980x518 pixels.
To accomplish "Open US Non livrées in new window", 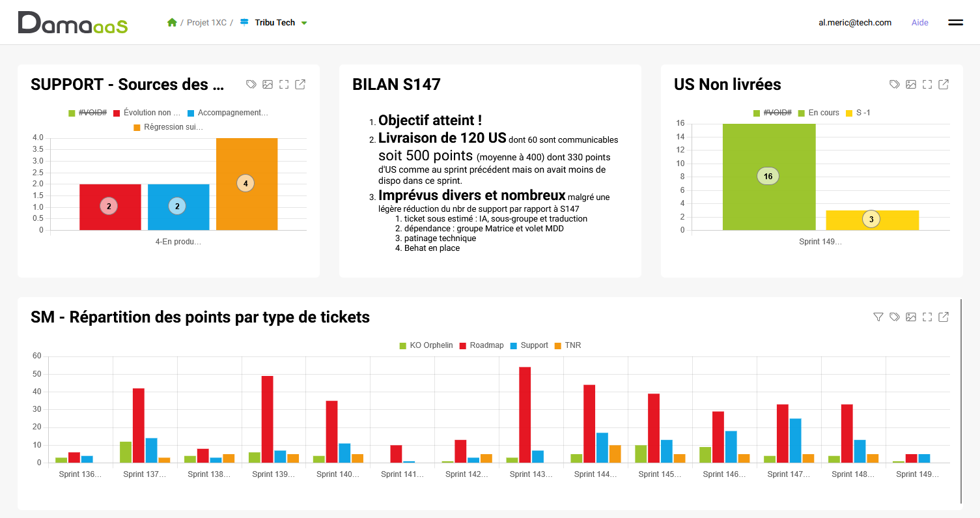I will 944,84.
